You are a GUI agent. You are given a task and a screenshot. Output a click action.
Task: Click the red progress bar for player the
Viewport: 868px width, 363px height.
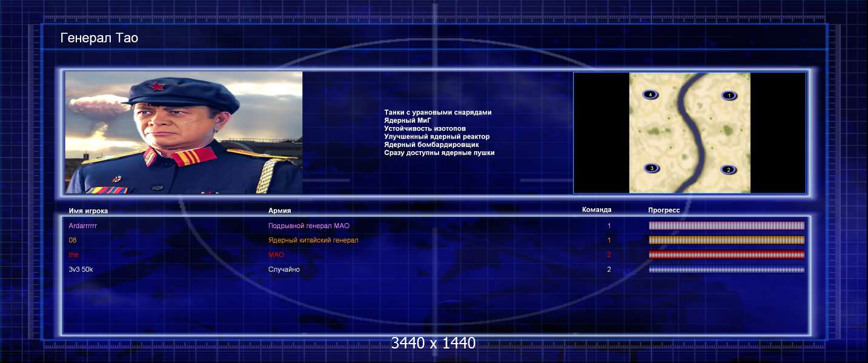(727, 255)
